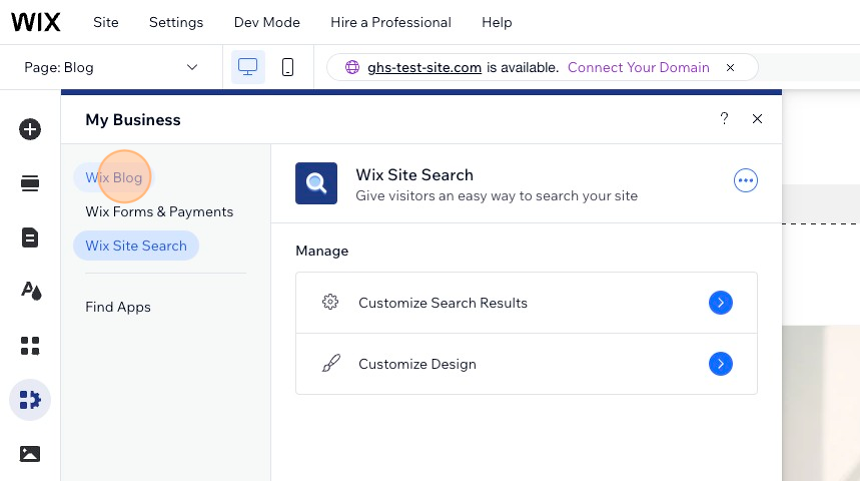Open the Pages & Menu icon
This screenshot has height=481, width=860.
(x=30, y=237)
